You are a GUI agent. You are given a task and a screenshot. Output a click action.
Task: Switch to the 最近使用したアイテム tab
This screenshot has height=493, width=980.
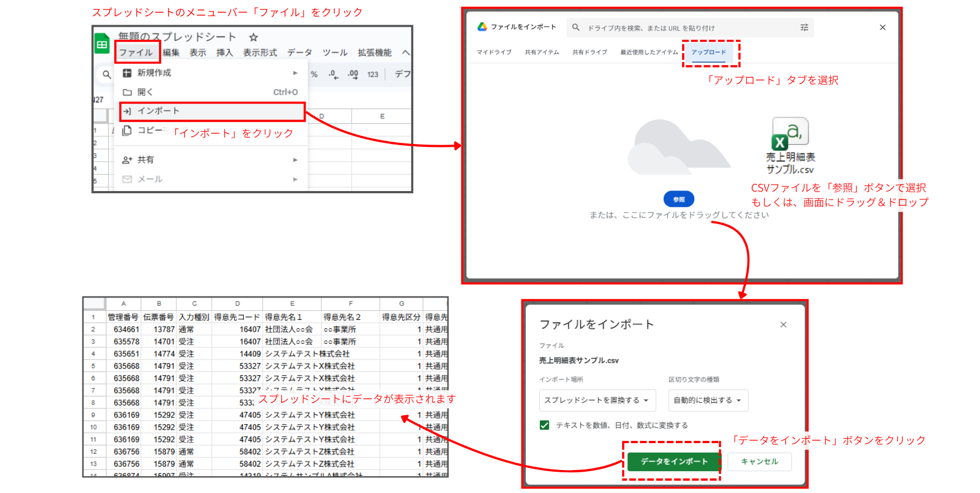point(649,52)
